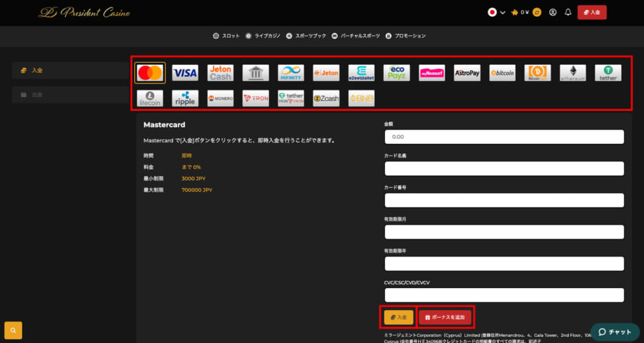The width and height of the screenshot is (644, 343).
Task: Select myNeosurf payment method
Action: coord(432,73)
